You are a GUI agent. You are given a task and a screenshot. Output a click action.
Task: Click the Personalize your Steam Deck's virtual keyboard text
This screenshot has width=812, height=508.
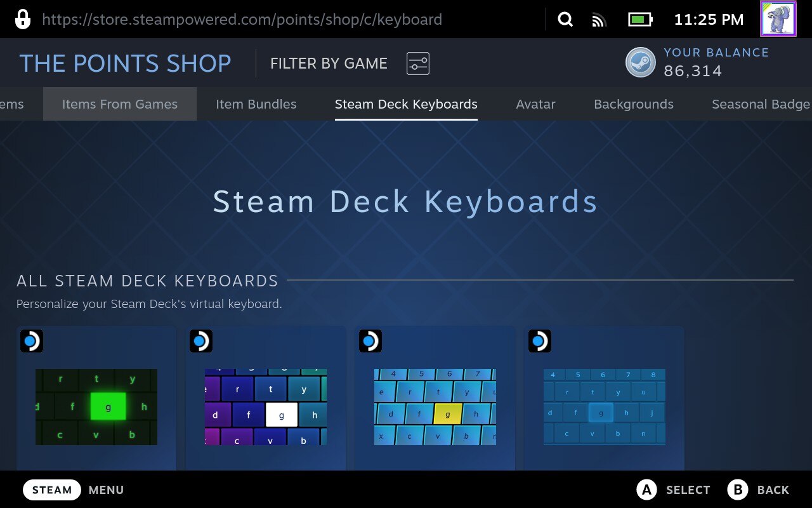pyautogui.click(x=149, y=304)
